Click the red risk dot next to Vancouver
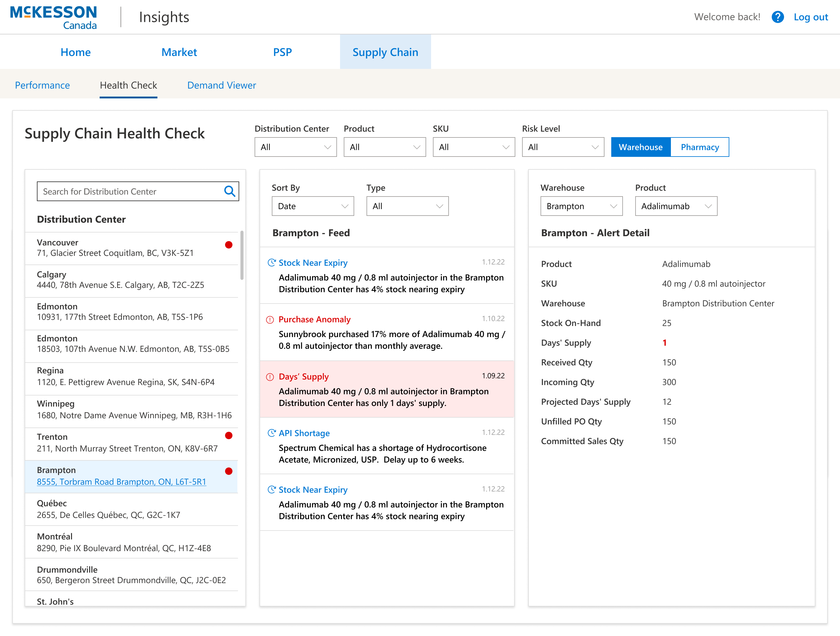This screenshot has height=636, width=840. pos(229,245)
